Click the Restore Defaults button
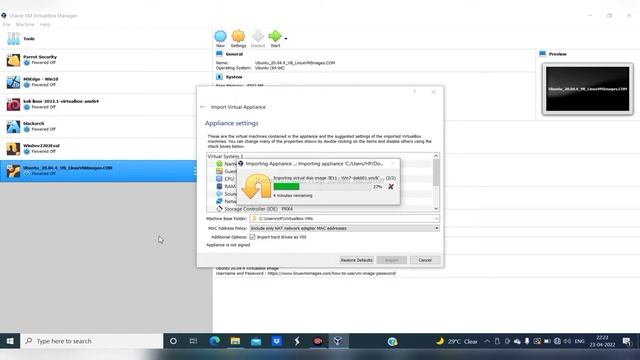This screenshot has width=640, height=360. pos(356,260)
